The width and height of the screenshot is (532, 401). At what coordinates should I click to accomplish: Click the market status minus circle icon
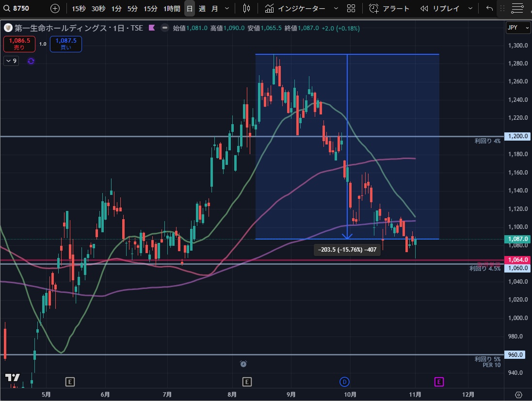pyautogui.click(x=164, y=28)
